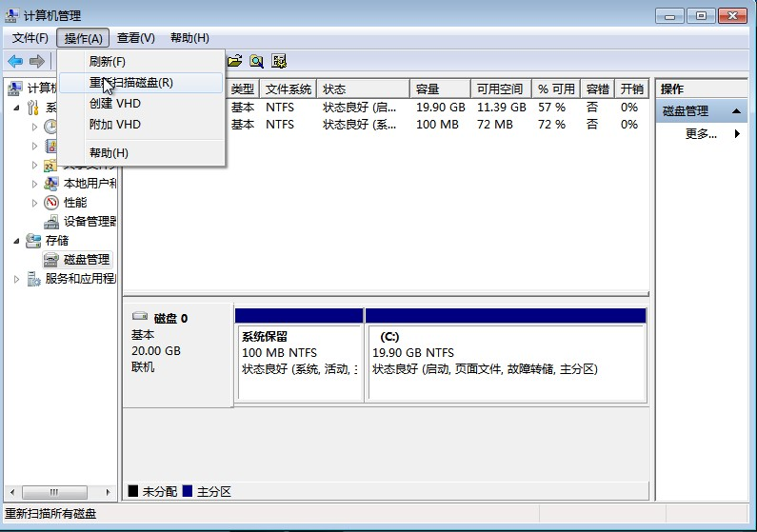Click the magnifier search toolbar icon
This screenshot has width=757, height=532.
click(x=256, y=61)
